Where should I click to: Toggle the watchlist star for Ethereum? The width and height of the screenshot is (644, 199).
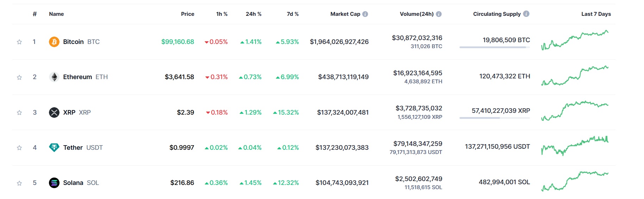pyautogui.click(x=19, y=77)
